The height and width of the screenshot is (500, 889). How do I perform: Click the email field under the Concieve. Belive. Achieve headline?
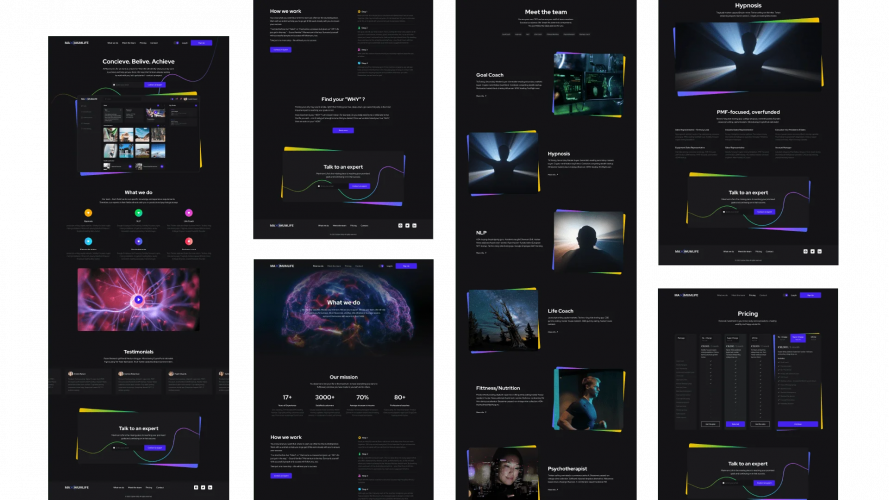point(128,85)
